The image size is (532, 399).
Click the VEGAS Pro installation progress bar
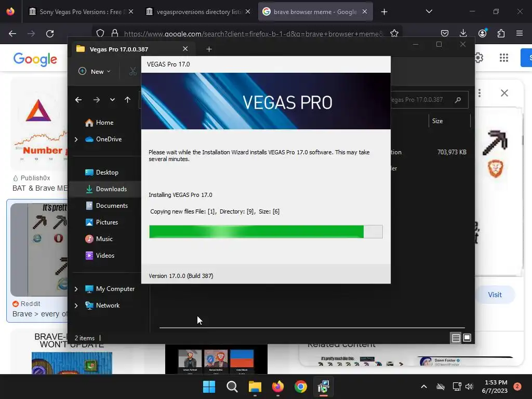pos(266,232)
